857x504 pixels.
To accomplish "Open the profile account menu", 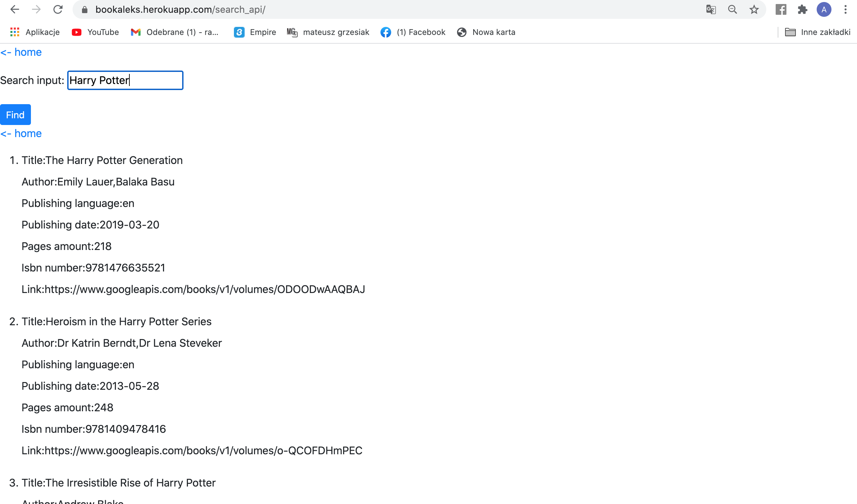I will (x=824, y=9).
